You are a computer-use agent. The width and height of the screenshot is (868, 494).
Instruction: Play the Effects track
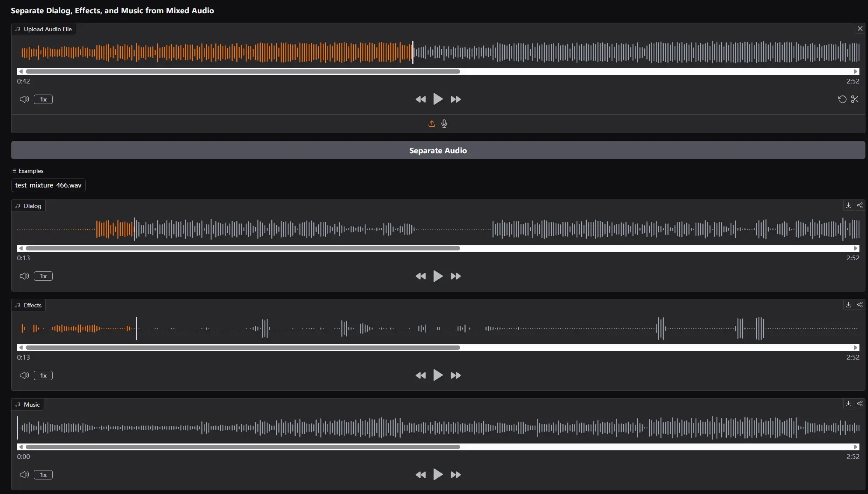coord(438,375)
